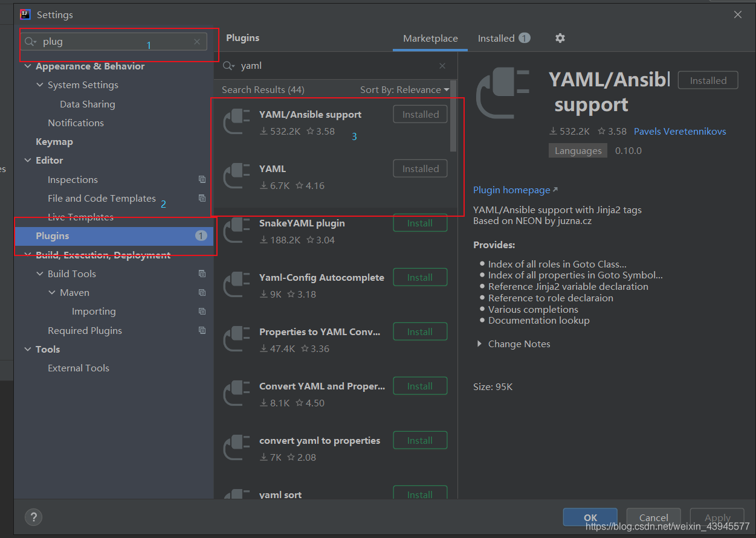Collapse the Appearance & Behavior section
Viewport: 756px width, 538px height.
[28, 66]
